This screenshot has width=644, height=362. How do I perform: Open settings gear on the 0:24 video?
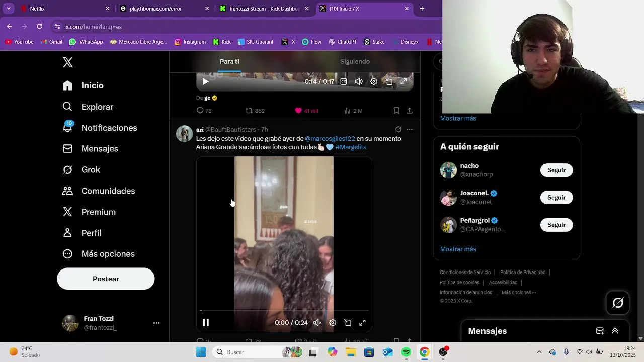pos(333,323)
